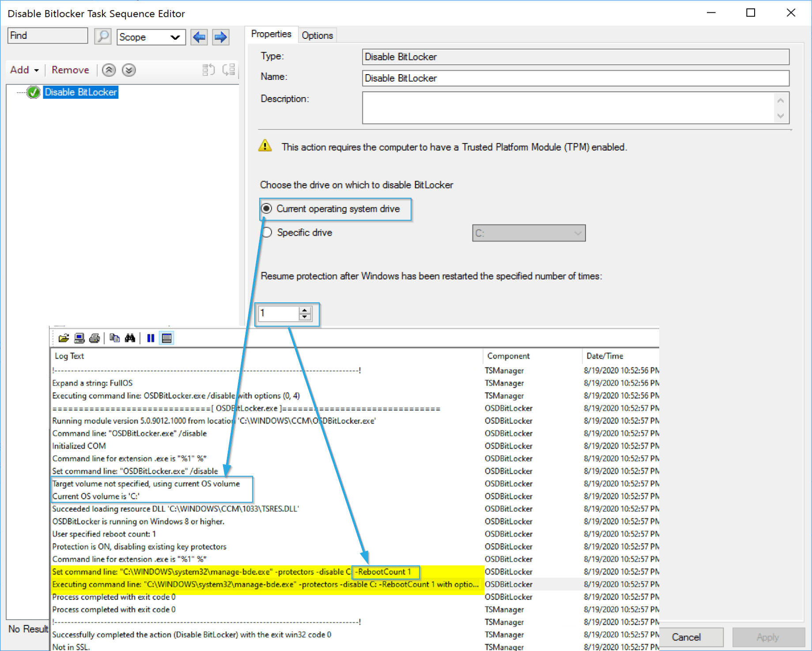The height and width of the screenshot is (651, 812).
Task: Select the Properties tab
Action: (271, 34)
